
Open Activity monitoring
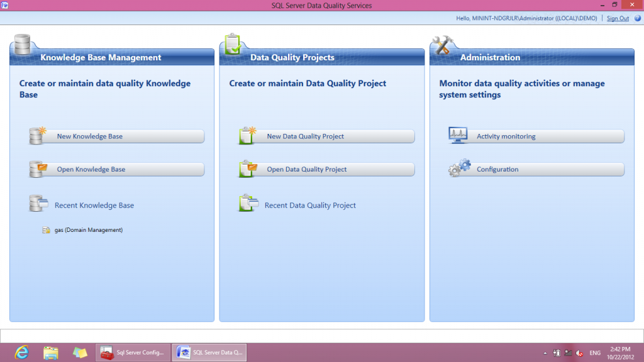point(536,136)
